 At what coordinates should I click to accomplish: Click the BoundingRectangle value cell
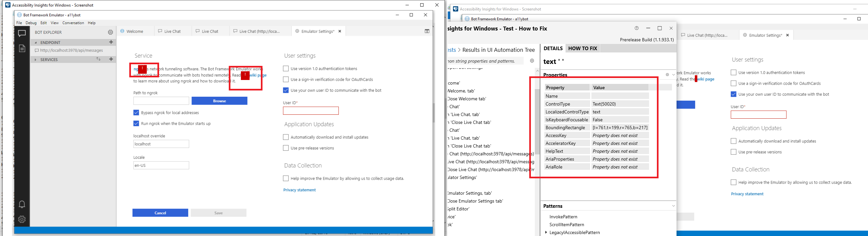620,128
